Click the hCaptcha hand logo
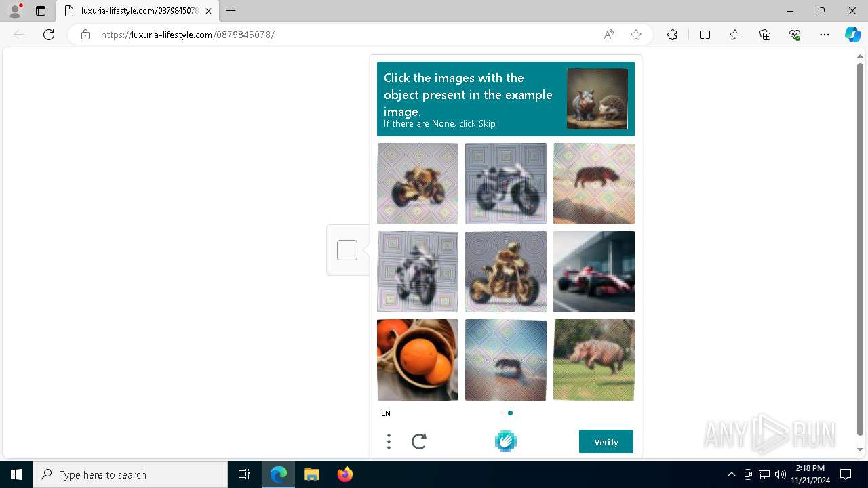868x488 pixels. [506, 441]
